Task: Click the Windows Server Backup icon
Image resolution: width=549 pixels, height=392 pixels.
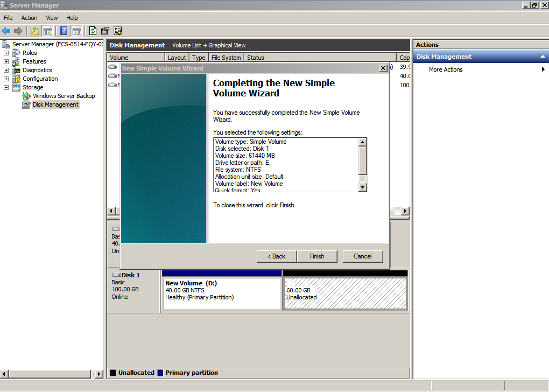Action: pos(26,96)
